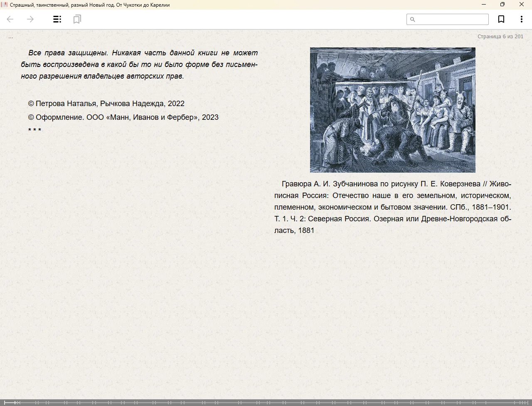Click the 'Страница 6 из 201' page indicator

(500, 37)
